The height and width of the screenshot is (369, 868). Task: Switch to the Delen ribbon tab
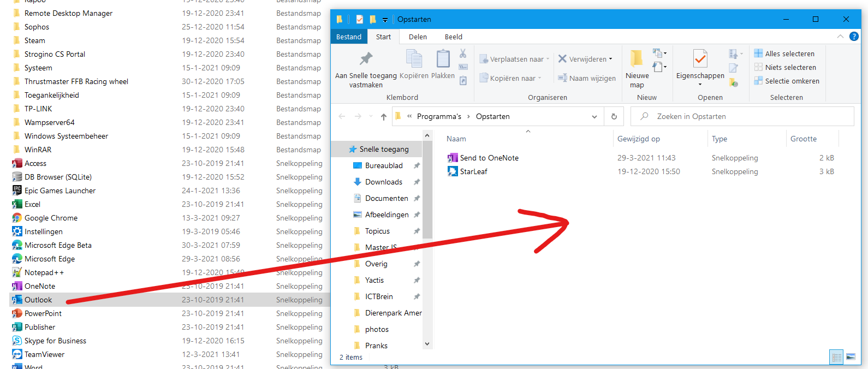coord(418,37)
